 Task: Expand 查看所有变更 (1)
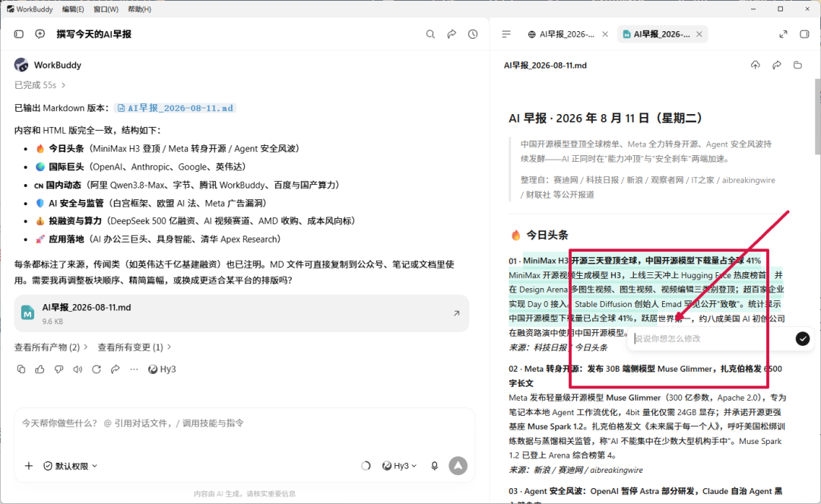tap(135, 347)
